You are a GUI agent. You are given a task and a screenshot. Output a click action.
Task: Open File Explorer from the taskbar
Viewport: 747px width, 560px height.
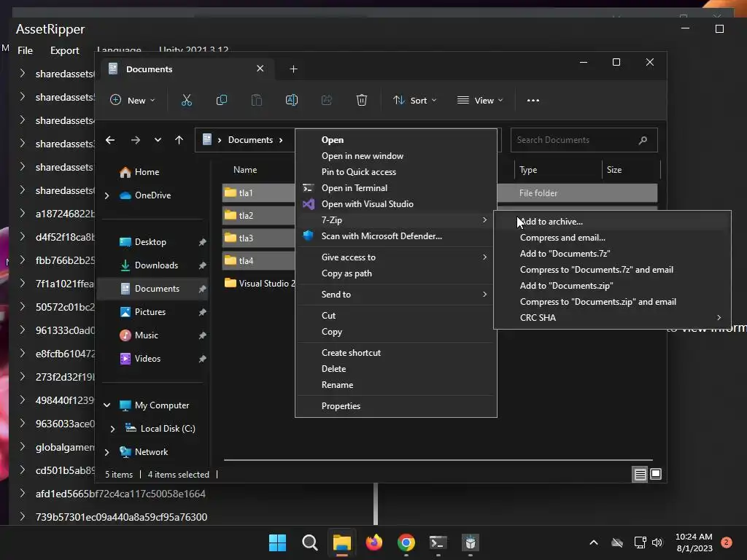coord(342,542)
